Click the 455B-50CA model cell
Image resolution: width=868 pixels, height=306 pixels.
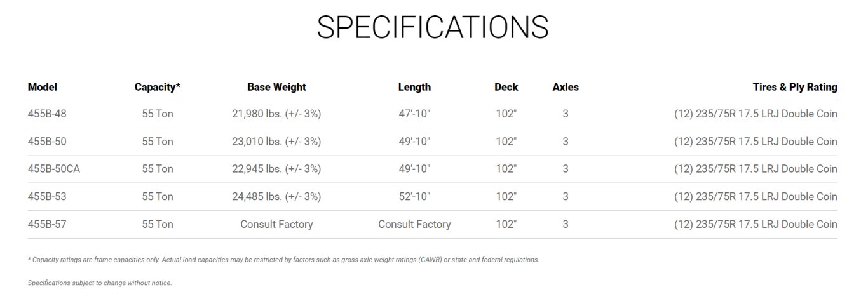pos(53,169)
